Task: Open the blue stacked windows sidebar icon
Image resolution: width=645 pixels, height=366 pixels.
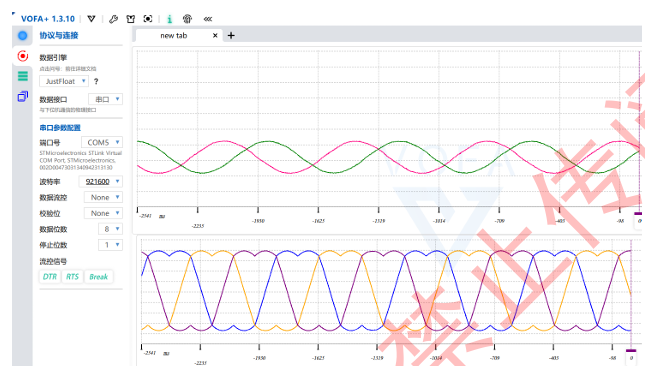Action: 23,97
